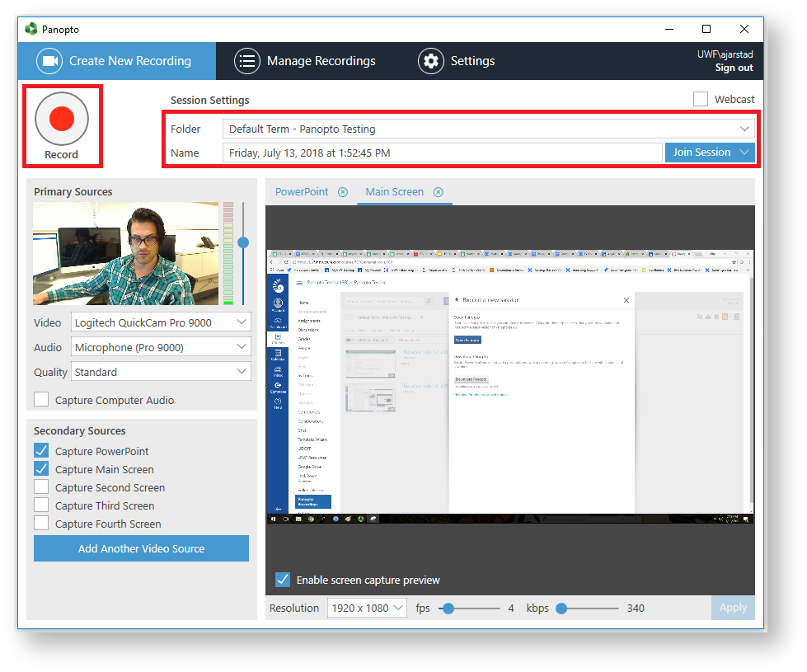
Task: Switch to the Main Screen preview tab
Action: (394, 191)
